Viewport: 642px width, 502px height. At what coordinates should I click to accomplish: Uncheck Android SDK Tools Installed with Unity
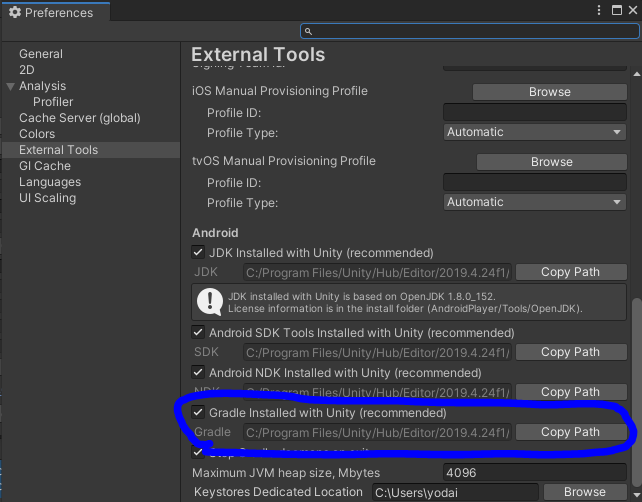click(198, 333)
